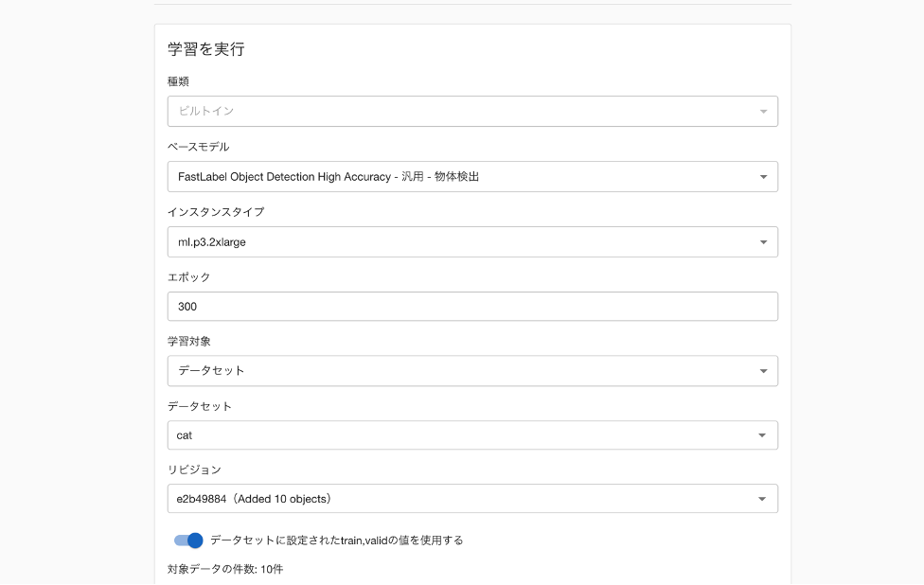Image resolution: width=924 pixels, height=585 pixels.
Task: Click the エポック input field containing 300
Action: [472, 307]
